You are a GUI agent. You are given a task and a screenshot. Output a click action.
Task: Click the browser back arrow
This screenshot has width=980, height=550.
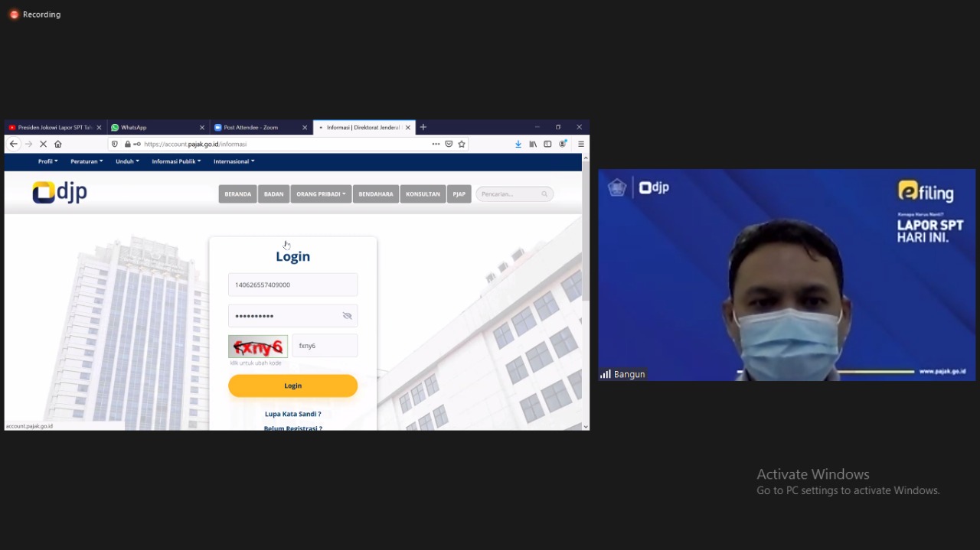[x=13, y=144]
